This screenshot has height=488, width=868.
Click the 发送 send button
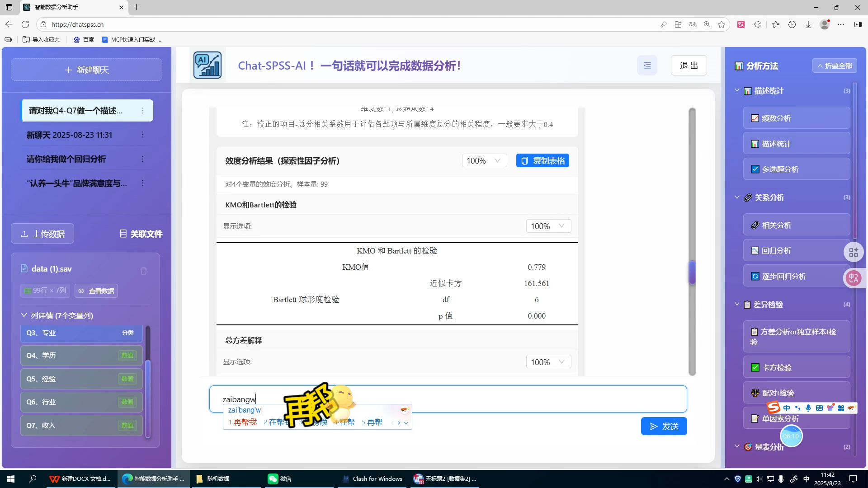(664, 426)
